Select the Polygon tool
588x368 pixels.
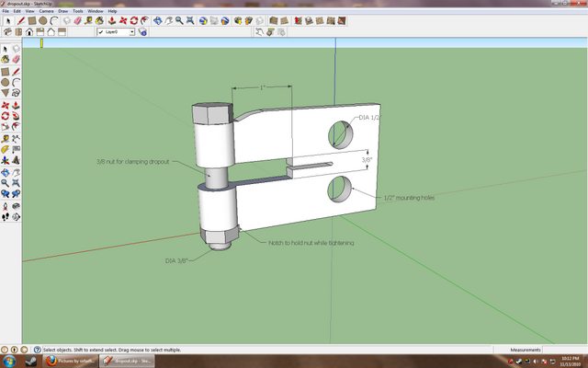click(6, 93)
